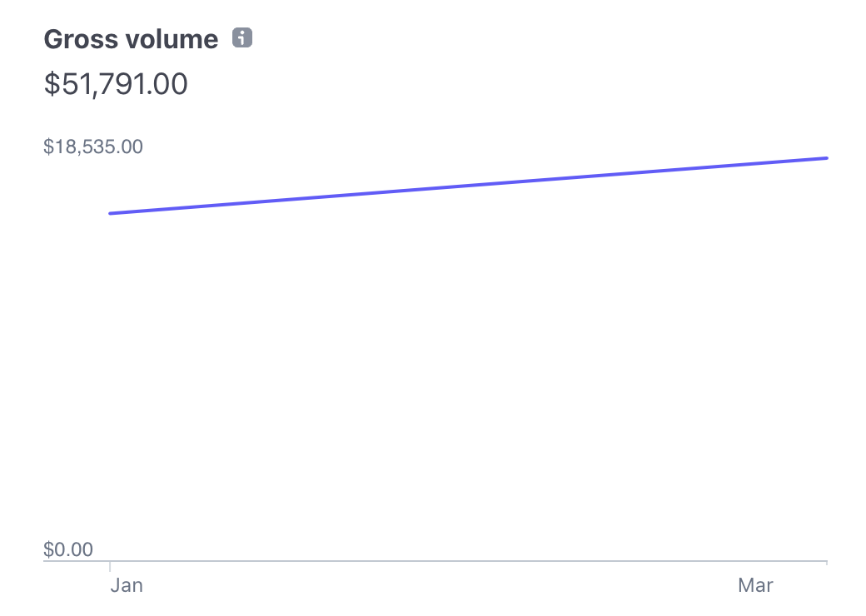The height and width of the screenshot is (616, 866).
Task: Click the trend line's right end point
Action: pos(827,158)
